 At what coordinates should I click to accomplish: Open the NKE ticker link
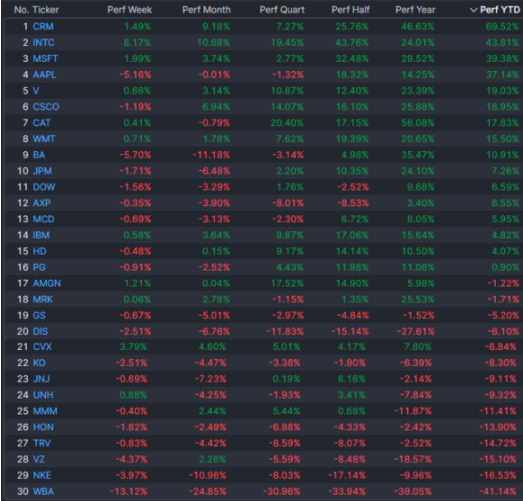(x=42, y=475)
